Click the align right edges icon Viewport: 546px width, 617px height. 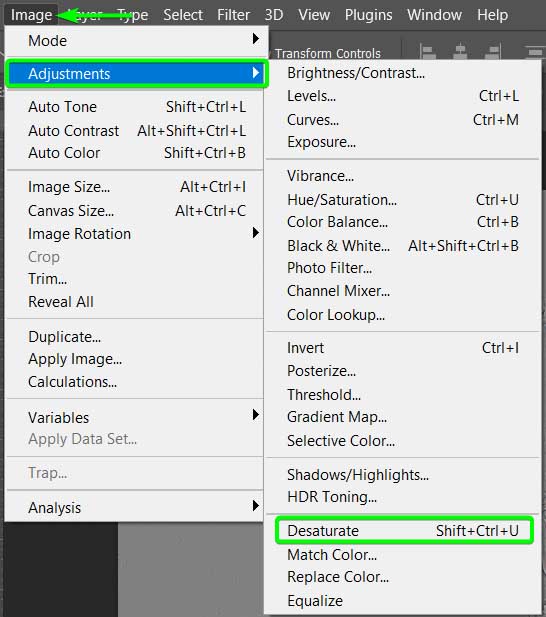pyautogui.click(x=493, y=52)
